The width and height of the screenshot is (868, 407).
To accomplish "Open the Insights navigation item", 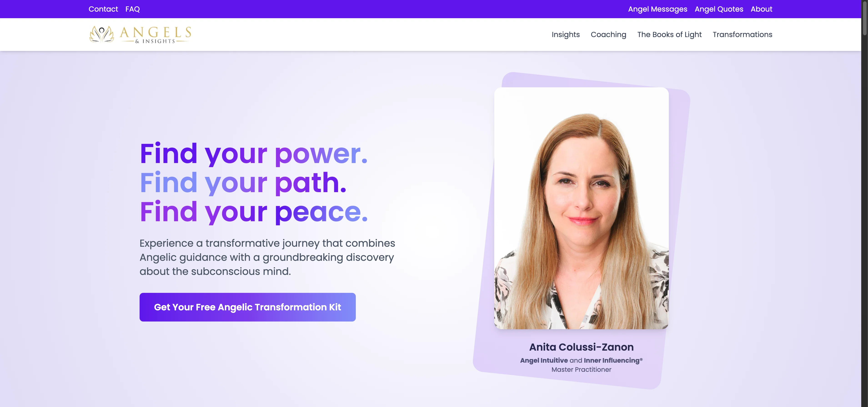I will pos(565,34).
